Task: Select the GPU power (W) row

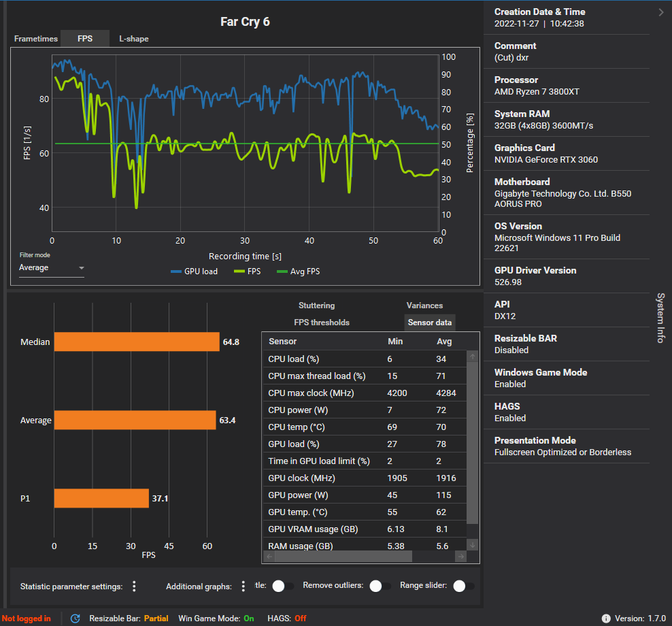Action: 365,495
